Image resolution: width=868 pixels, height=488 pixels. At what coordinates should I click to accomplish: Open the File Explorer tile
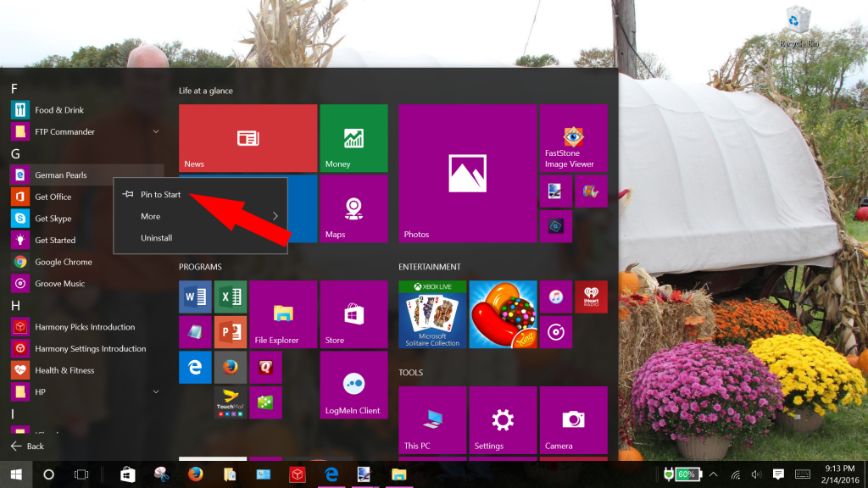pos(283,314)
